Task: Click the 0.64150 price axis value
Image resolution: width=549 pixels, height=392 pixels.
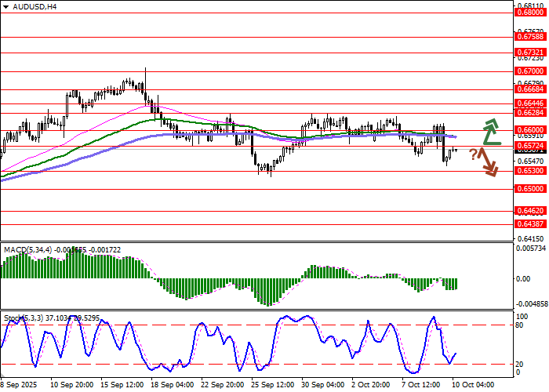Action: click(x=530, y=238)
